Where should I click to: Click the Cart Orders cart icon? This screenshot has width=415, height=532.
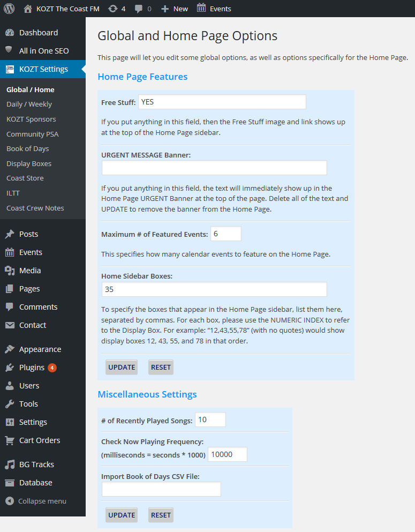click(10, 440)
